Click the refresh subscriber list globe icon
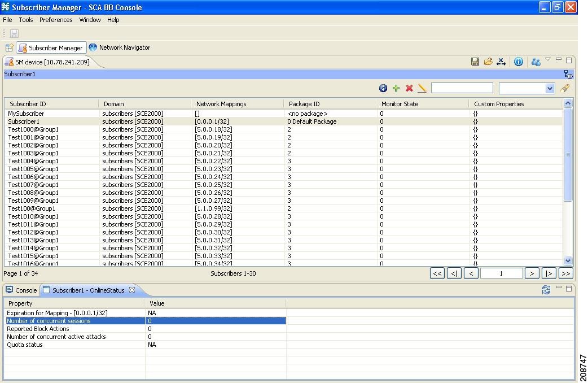 (384, 88)
